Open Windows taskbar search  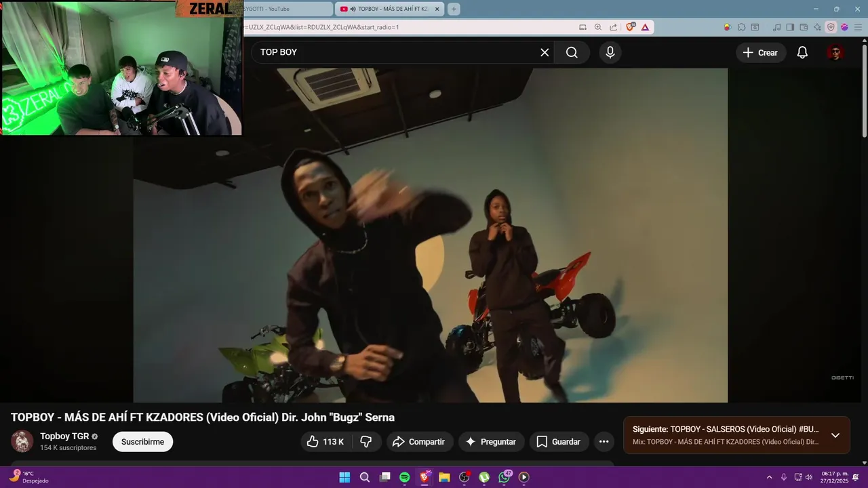[x=365, y=477]
